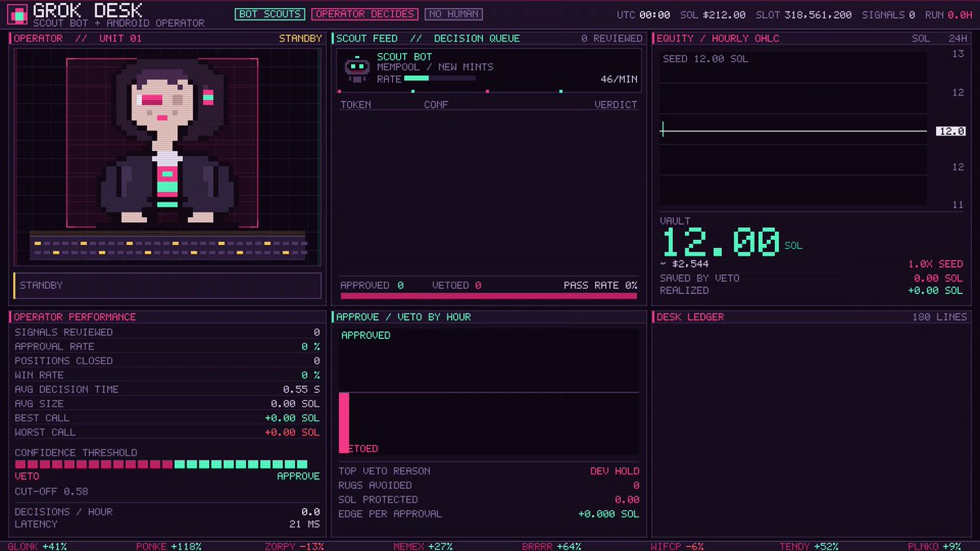Click the SAVED BY VETO row
Image resolution: width=980 pixels, height=551 pixels.
[812, 278]
